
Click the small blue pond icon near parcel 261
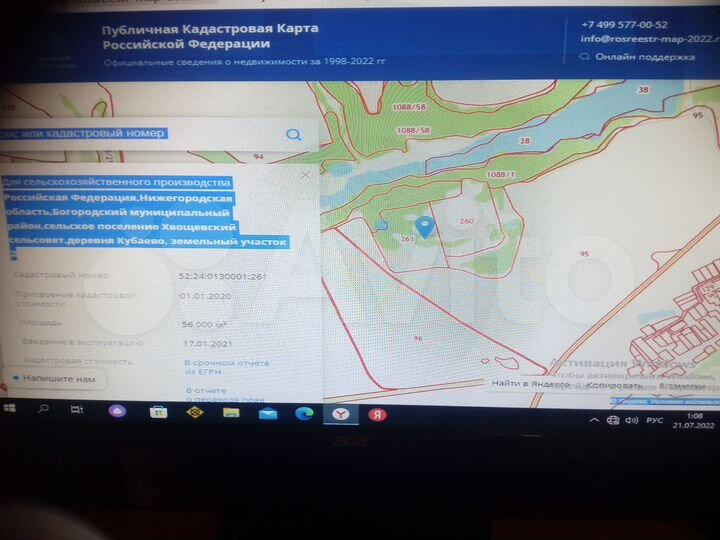point(381,225)
